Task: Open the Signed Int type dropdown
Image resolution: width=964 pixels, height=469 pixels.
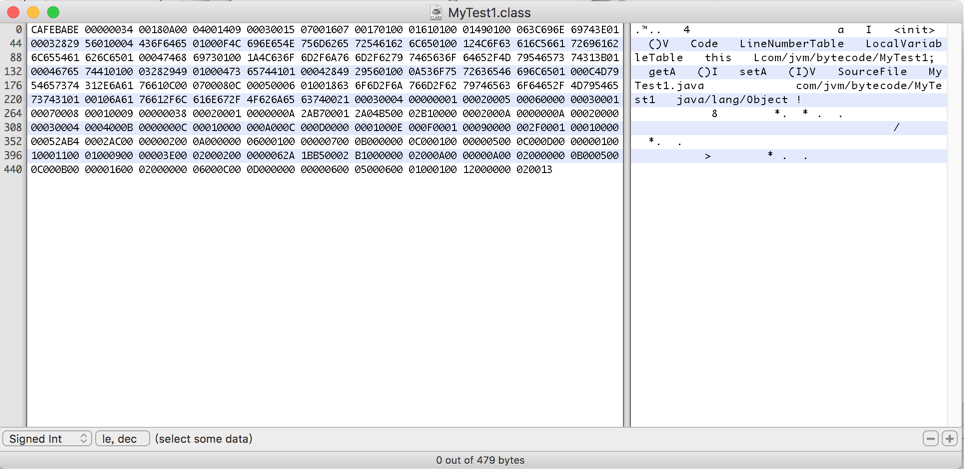Action: (47, 439)
